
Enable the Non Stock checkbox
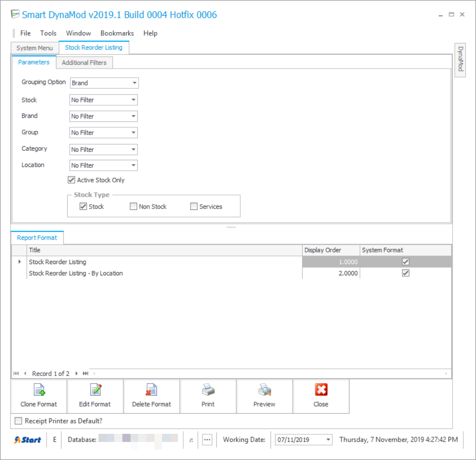tap(133, 206)
